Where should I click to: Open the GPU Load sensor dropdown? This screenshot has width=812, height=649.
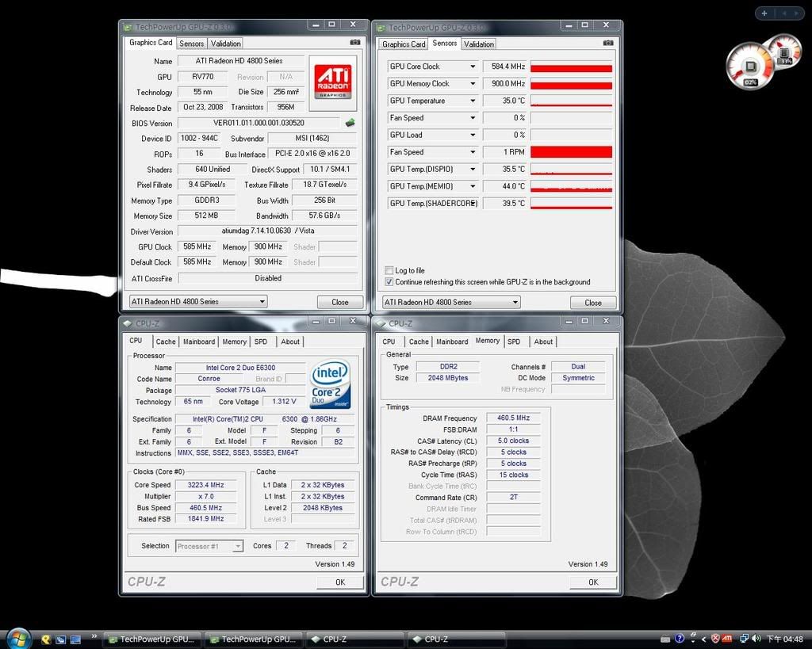(x=473, y=135)
